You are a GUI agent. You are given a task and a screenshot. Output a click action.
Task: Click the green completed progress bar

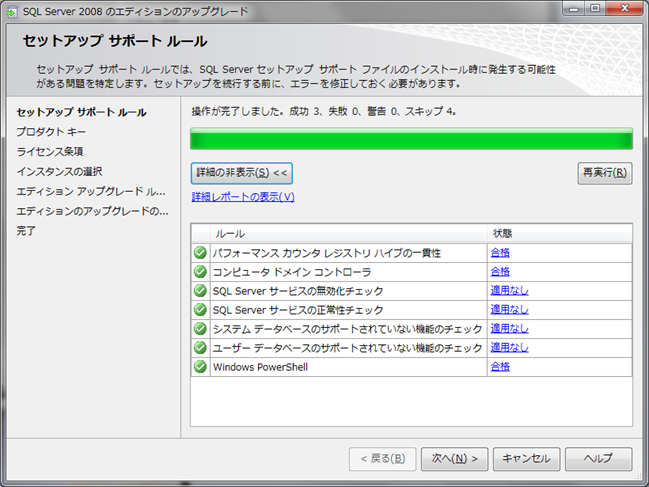[411, 139]
